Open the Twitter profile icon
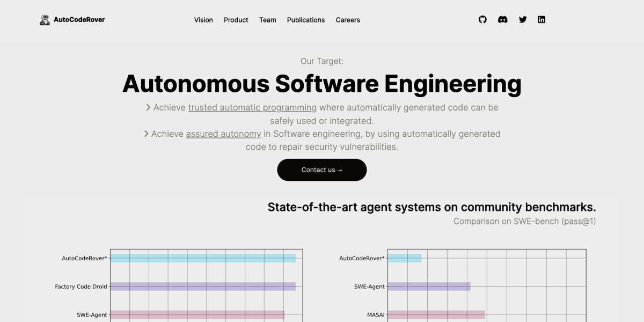The image size is (644, 322). click(x=523, y=20)
